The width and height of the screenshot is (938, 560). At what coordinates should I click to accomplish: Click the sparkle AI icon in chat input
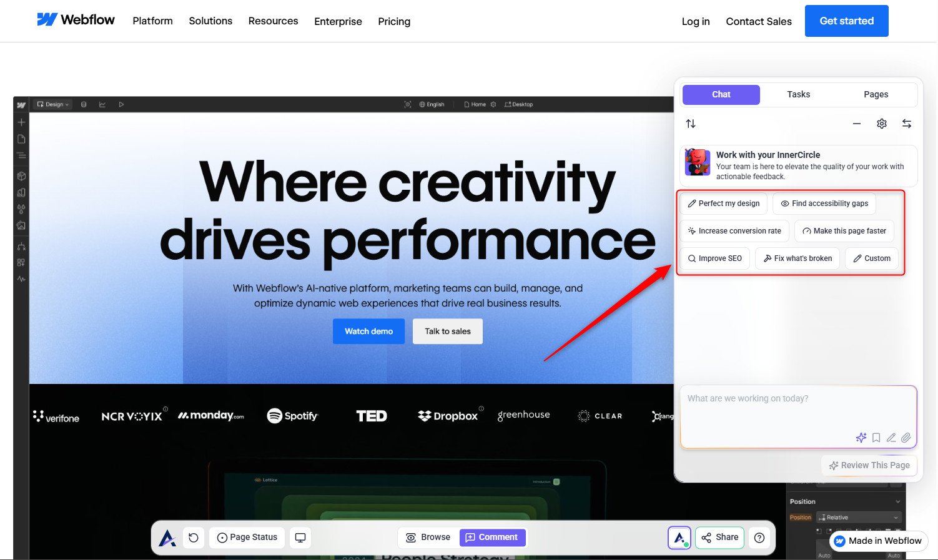click(x=861, y=438)
